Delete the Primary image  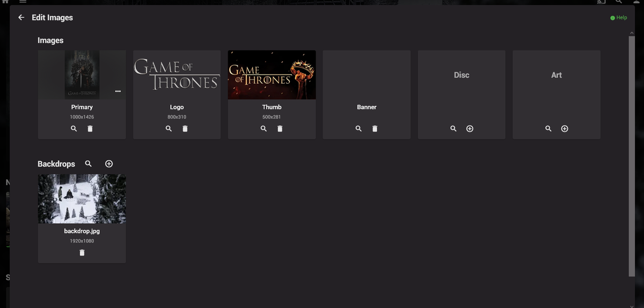tap(90, 129)
